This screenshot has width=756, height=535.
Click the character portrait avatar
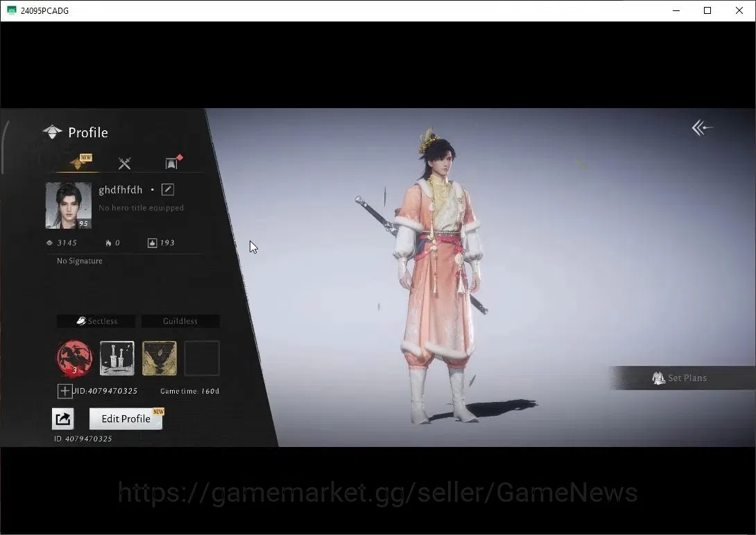(69, 205)
